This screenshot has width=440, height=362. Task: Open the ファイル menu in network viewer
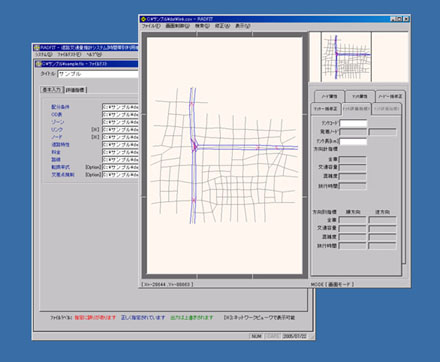tap(151, 26)
